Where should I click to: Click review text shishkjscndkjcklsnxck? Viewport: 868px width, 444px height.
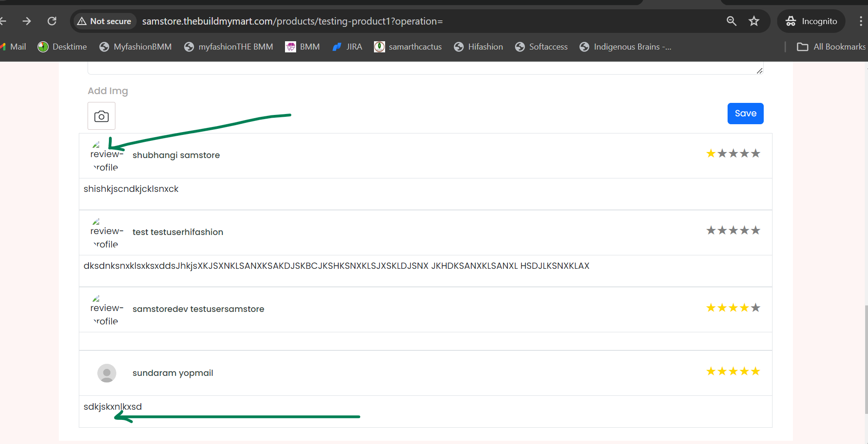[131, 189]
